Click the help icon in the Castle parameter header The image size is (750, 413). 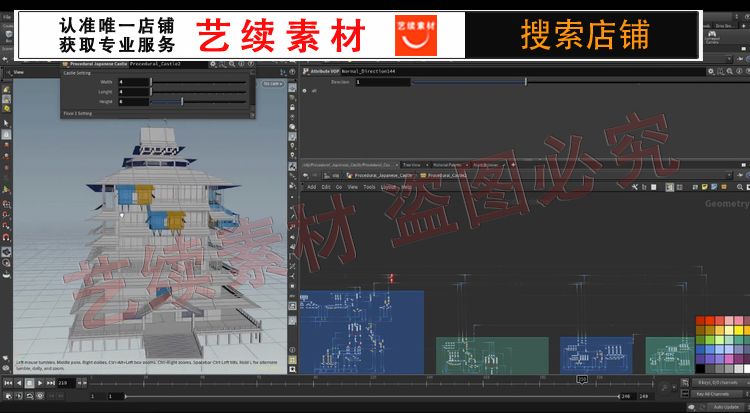[250, 64]
